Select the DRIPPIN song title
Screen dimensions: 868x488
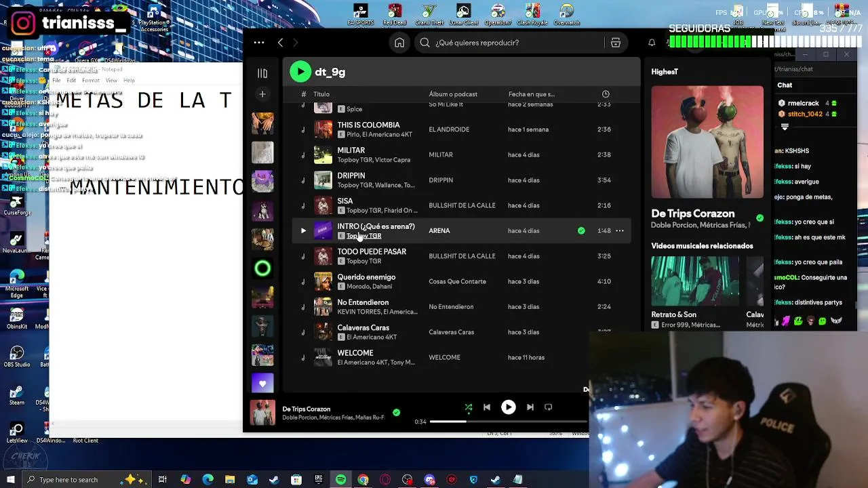[351, 176]
